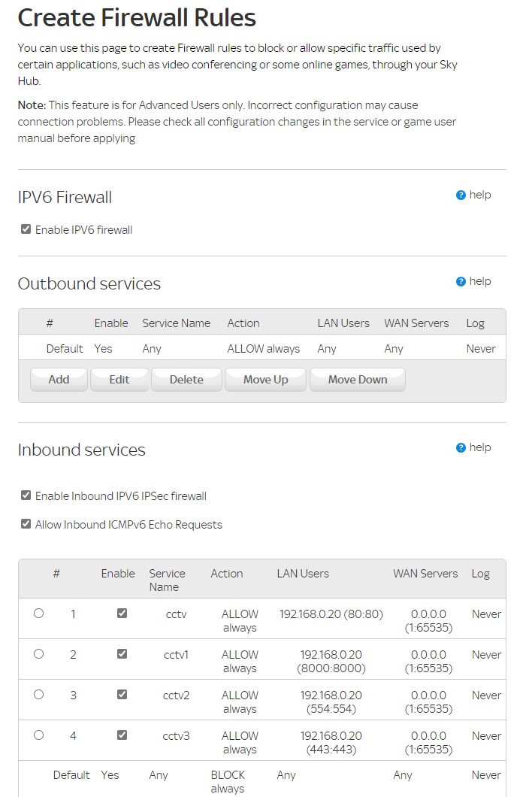Click the Edit outbound rule button

119,380
